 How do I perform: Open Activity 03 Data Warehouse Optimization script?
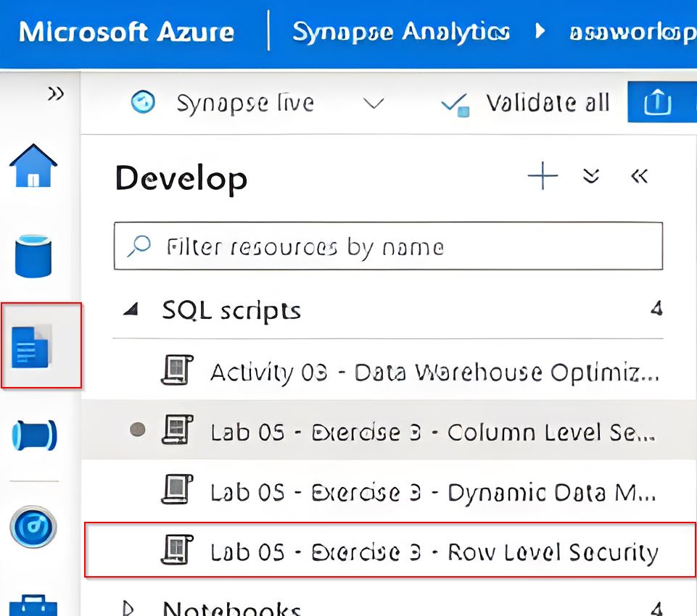point(434,372)
